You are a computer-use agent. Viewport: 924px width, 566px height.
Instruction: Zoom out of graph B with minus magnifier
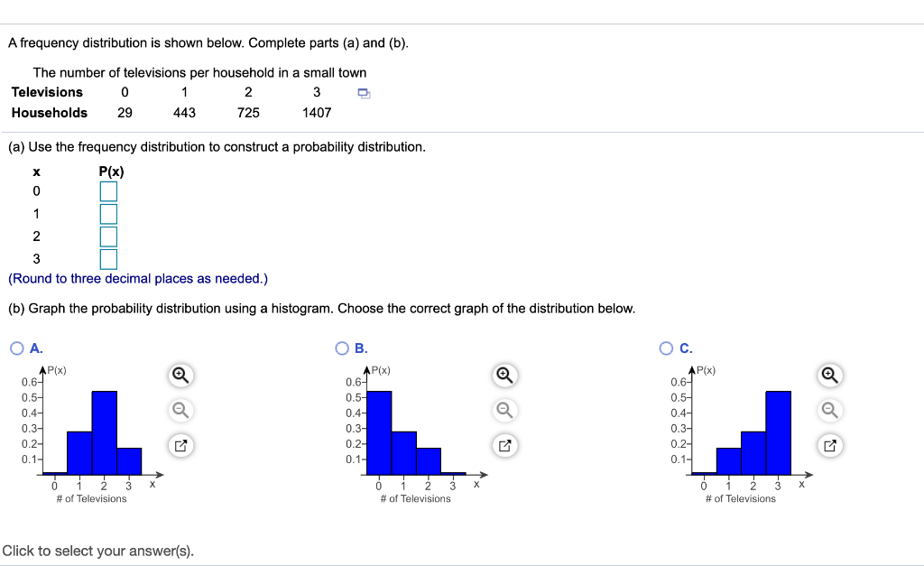point(504,410)
